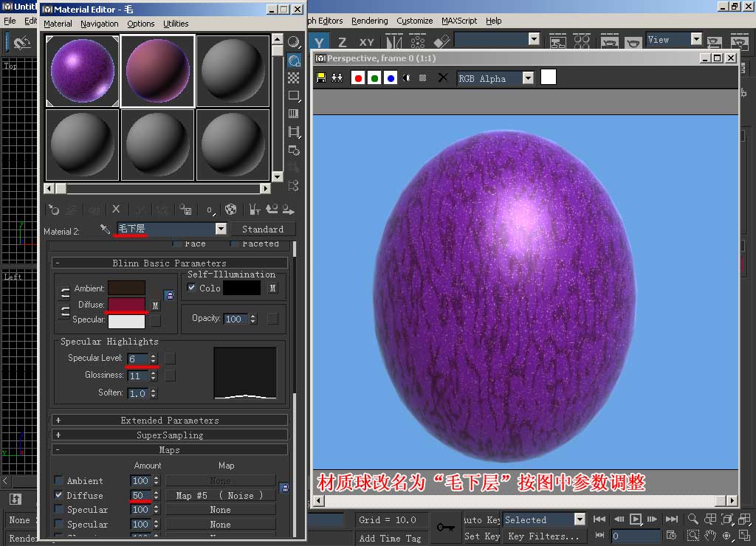
Task: Go to the end frame button
Action: point(672,519)
